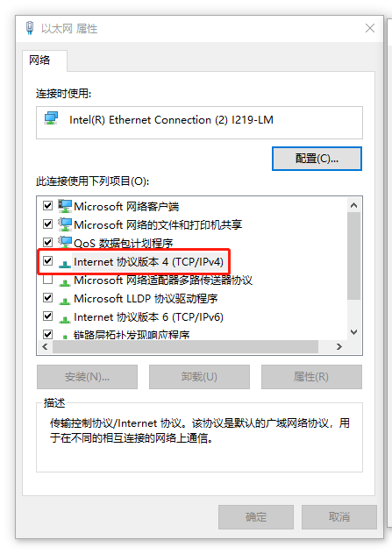Viewport: 392px width, 554px height.
Task: Click the QoS 数据包计划程序 icon
Action: click(65, 242)
